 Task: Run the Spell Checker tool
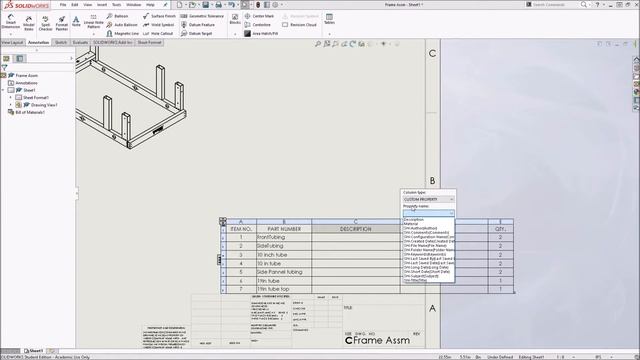[45, 23]
